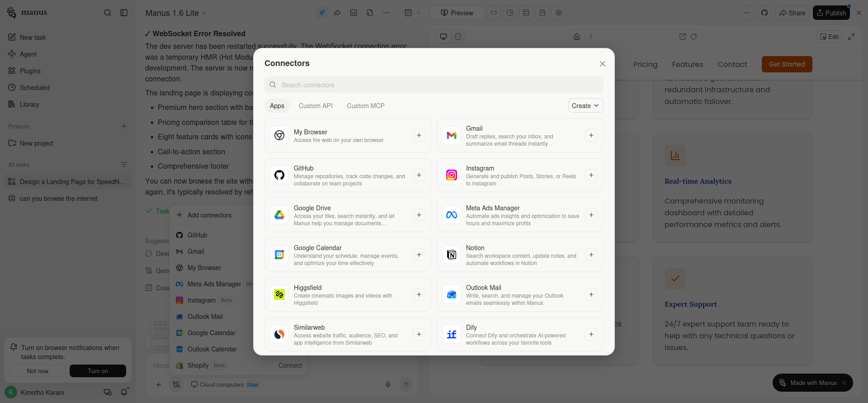This screenshot has height=403, width=868.
Task: Open the Preview button
Action: (x=457, y=13)
